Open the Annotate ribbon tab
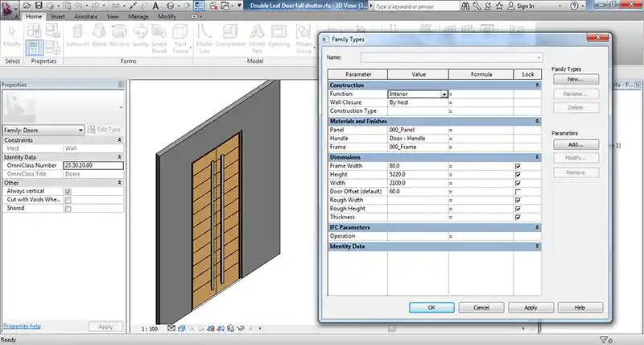This screenshot has height=345, width=644. tap(86, 16)
